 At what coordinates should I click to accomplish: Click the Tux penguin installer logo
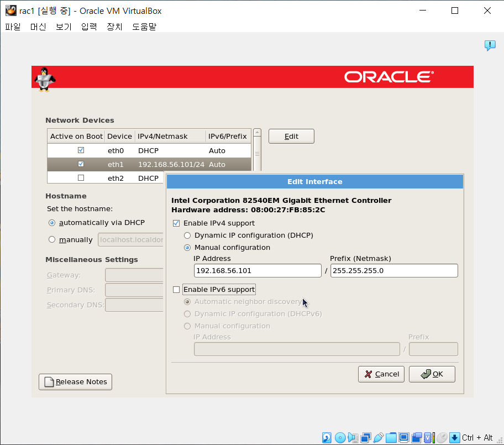45,80
